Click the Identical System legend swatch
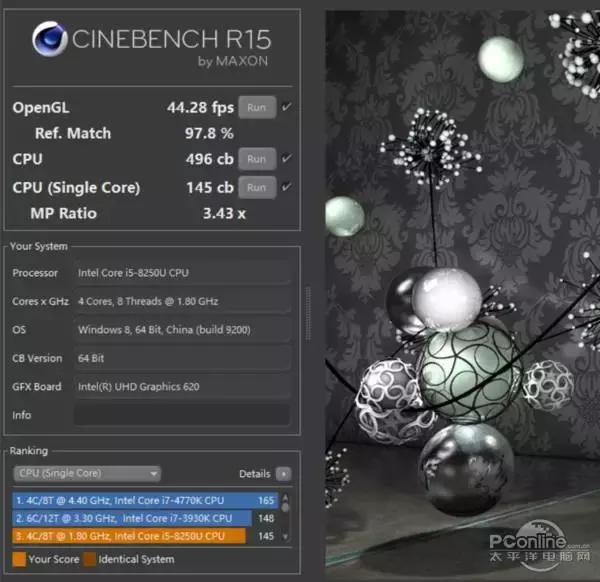Image resolution: width=600 pixels, height=582 pixels. [90, 559]
